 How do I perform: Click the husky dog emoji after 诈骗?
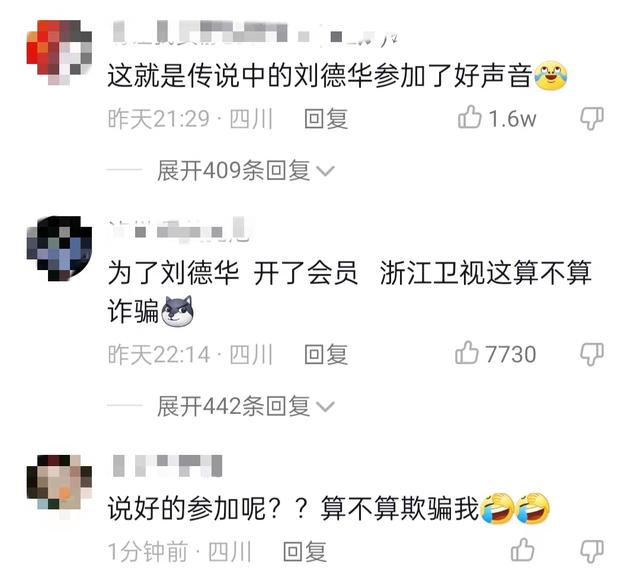[177, 311]
